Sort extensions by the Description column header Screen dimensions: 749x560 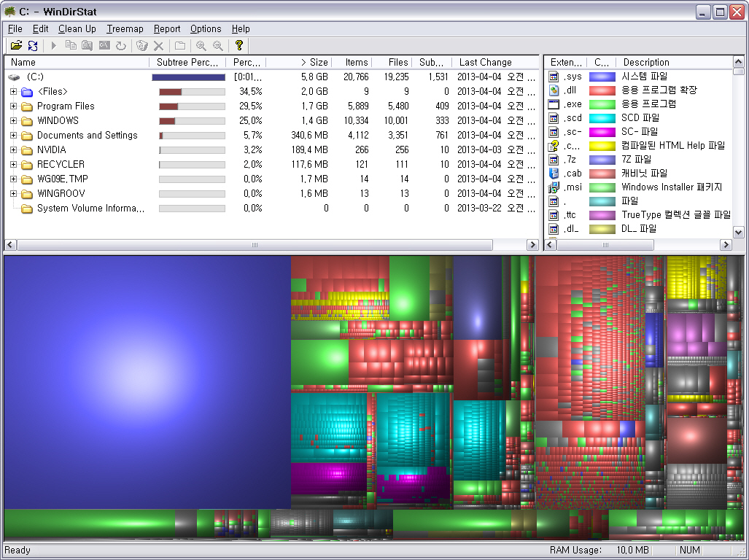click(x=674, y=62)
